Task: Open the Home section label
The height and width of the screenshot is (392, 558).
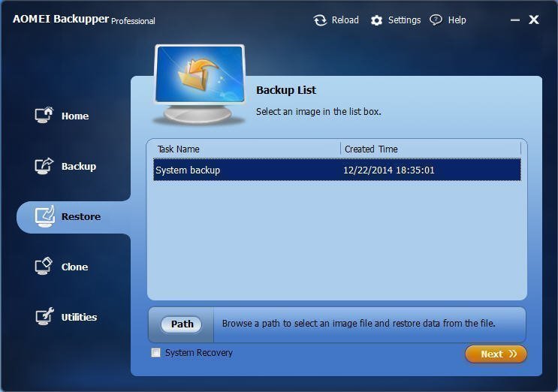Action: pyautogui.click(x=75, y=116)
